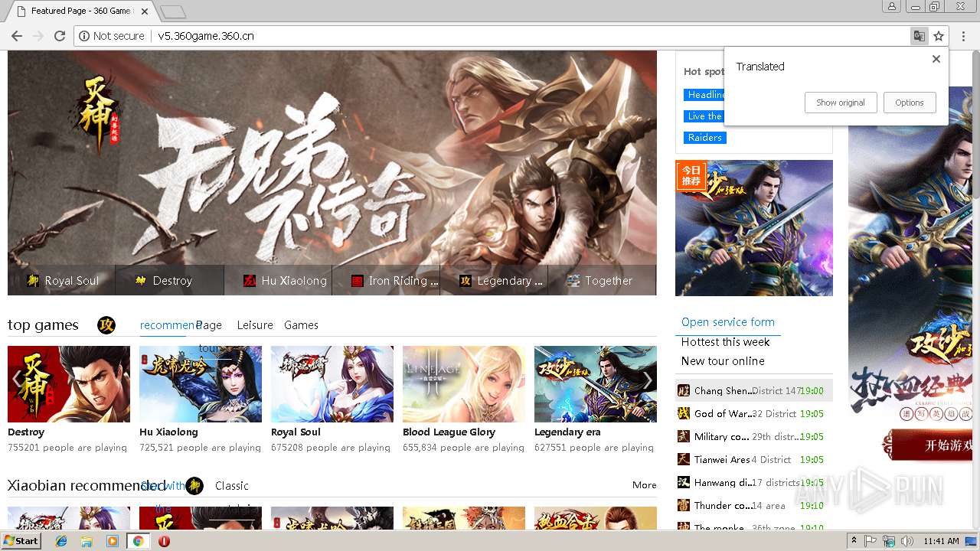Click the Military game icon in list
Screen dimensions: 980x551
(684, 436)
